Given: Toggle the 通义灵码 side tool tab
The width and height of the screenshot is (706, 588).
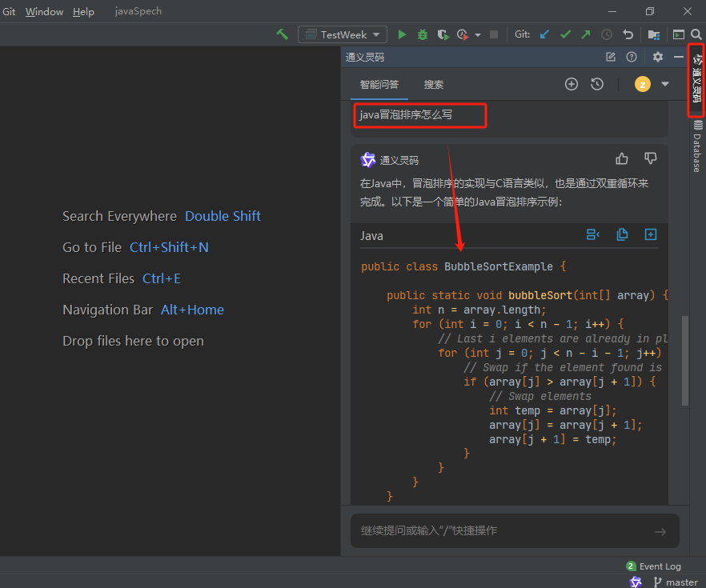Looking at the screenshot, I should point(697,81).
